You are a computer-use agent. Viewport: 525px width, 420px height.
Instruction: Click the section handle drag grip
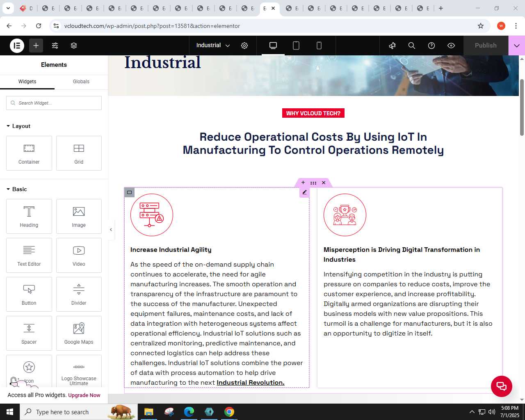(x=313, y=183)
